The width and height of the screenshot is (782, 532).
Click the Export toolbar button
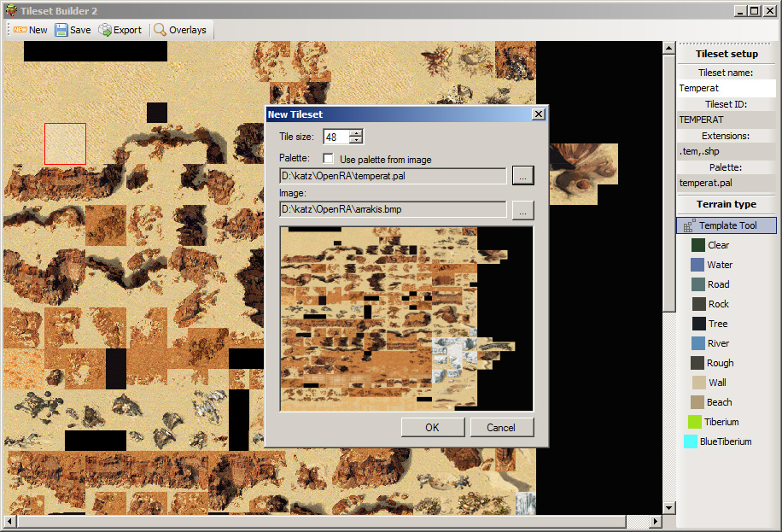(x=120, y=30)
